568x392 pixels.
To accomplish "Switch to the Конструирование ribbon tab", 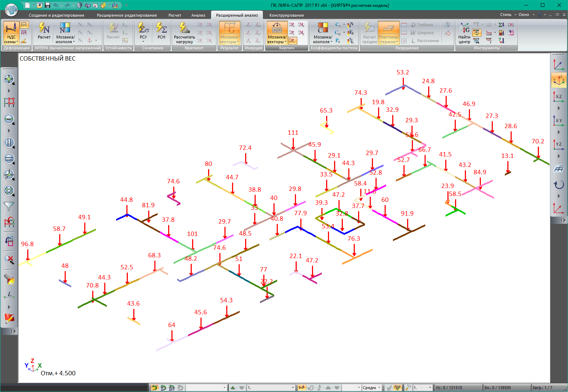I will coord(287,15).
